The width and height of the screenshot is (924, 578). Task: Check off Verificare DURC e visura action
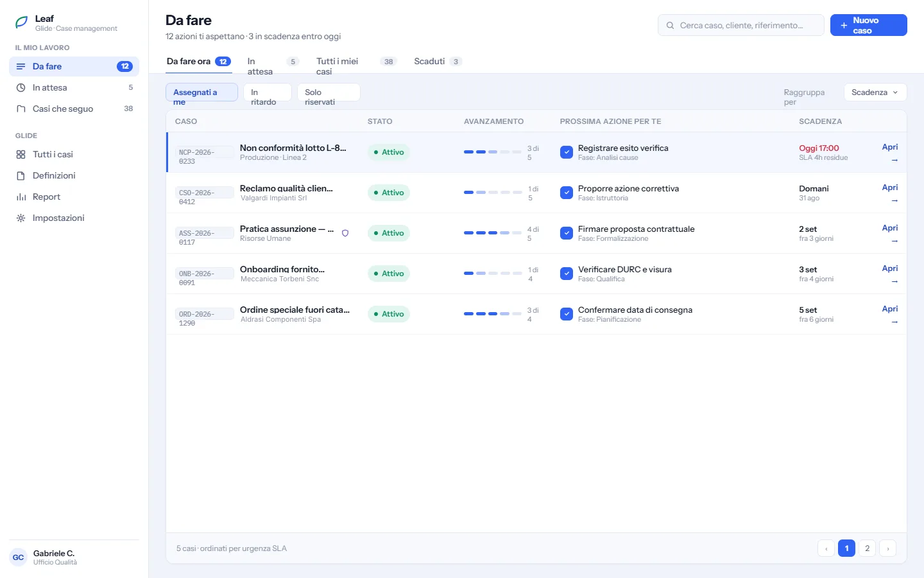click(x=567, y=274)
